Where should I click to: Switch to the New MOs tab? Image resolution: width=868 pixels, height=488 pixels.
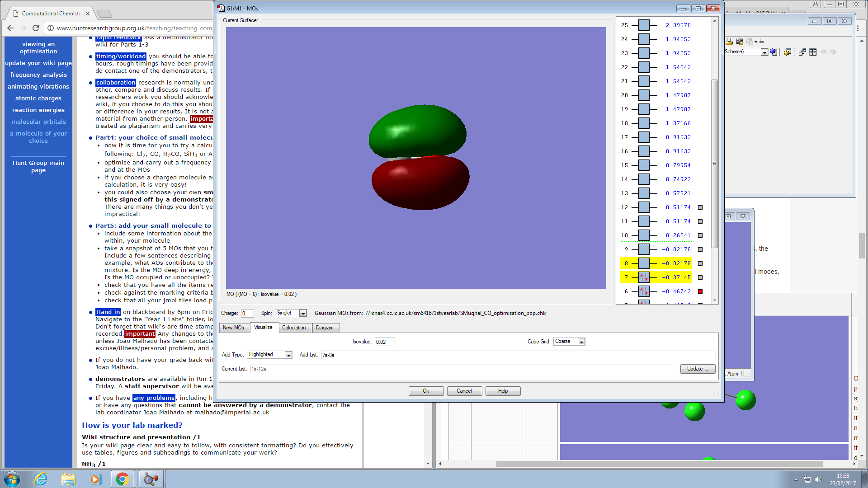click(233, 328)
